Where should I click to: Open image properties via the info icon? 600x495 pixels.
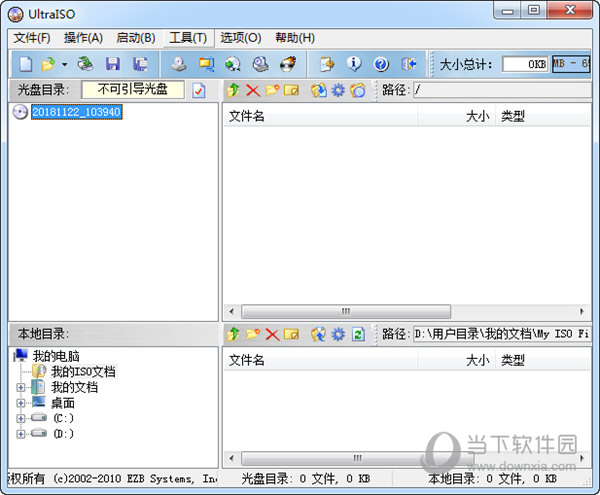(x=354, y=64)
